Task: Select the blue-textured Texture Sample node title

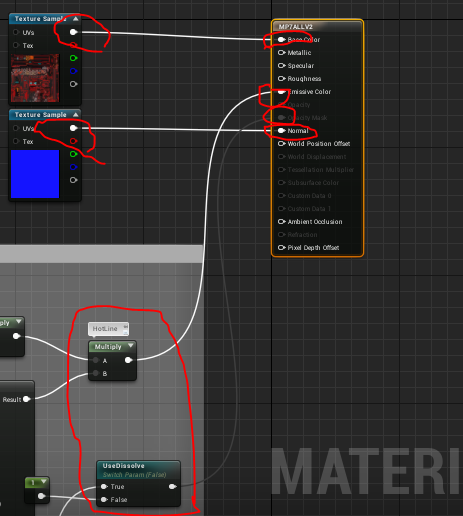Action: pos(41,115)
